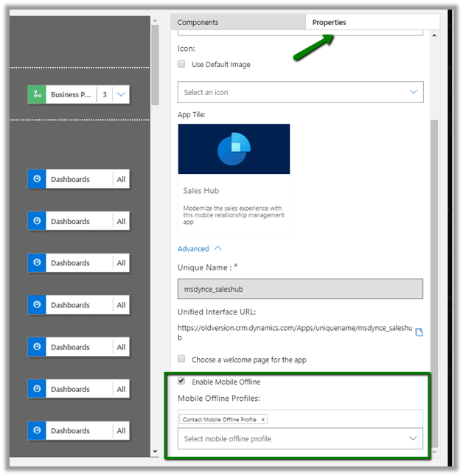Uncheck Enable Mobile Offline
Image resolution: width=463 pixels, height=476 pixels.
(182, 382)
